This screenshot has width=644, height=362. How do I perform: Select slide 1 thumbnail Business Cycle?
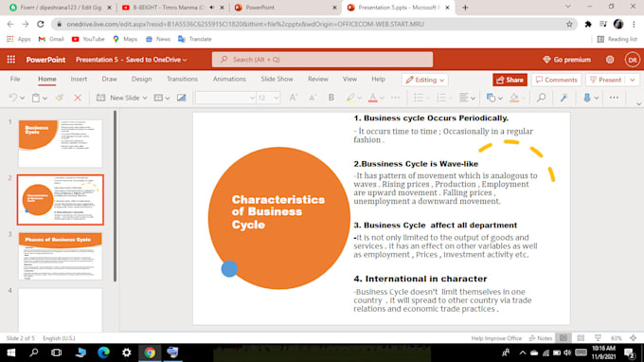(61, 143)
